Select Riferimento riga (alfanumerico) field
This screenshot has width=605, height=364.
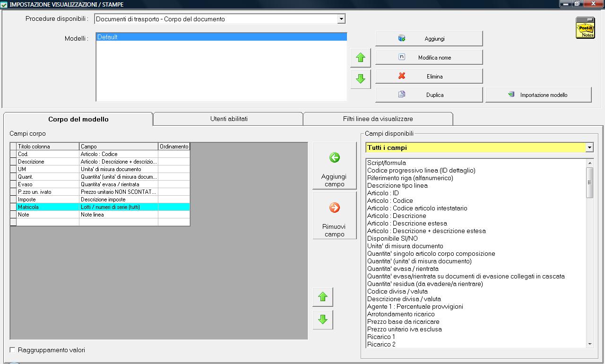410,178
